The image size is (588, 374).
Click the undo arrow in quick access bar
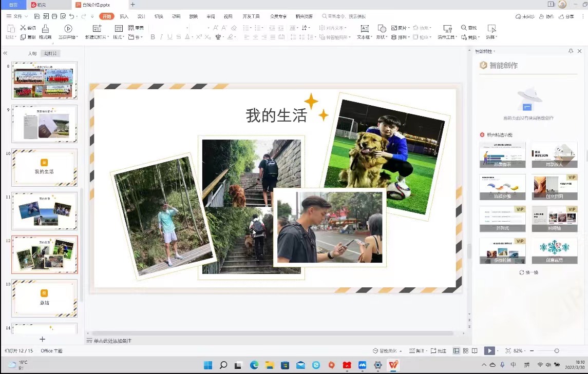pos(71,16)
